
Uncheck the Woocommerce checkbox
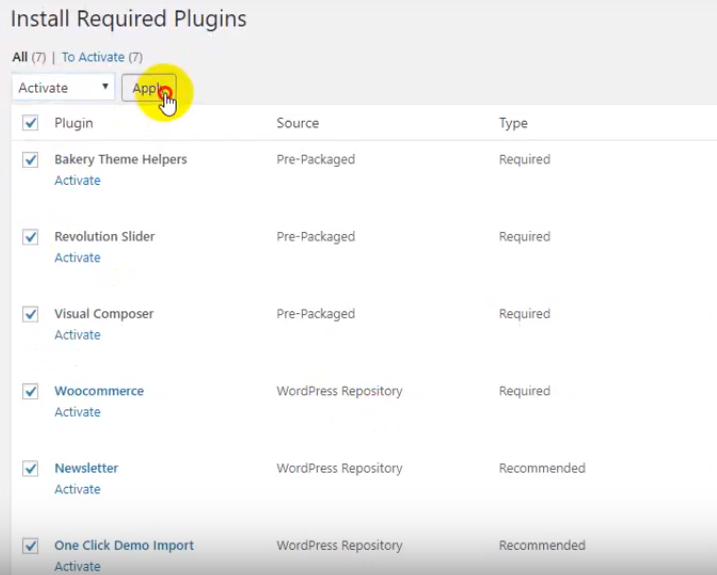[30, 391]
